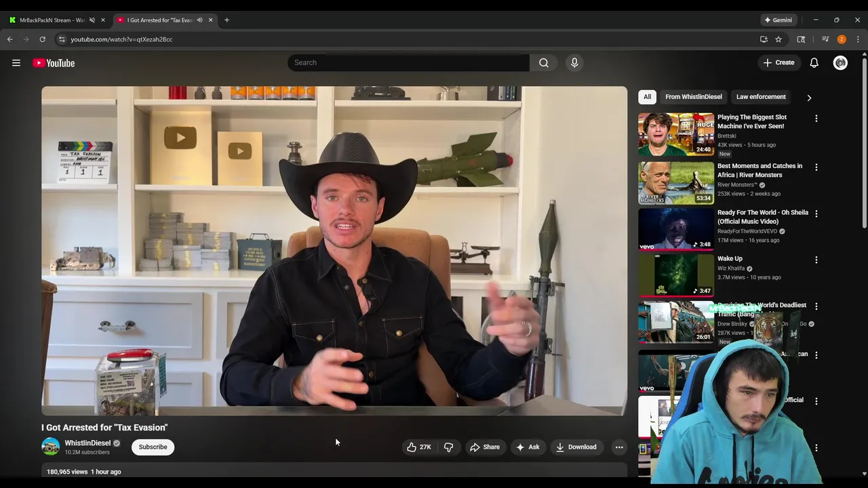The height and width of the screenshot is (488, 868).
Task: Open options for Oh Sheila music video
Action: pos(816,213)
